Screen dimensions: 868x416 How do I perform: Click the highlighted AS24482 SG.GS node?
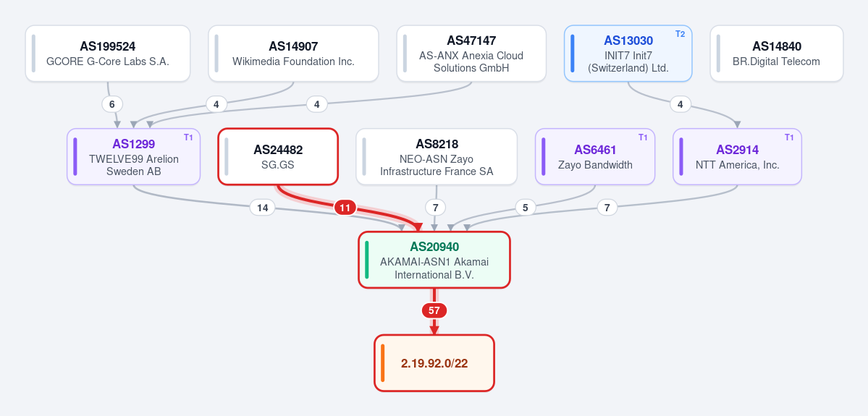pos(278,157)
